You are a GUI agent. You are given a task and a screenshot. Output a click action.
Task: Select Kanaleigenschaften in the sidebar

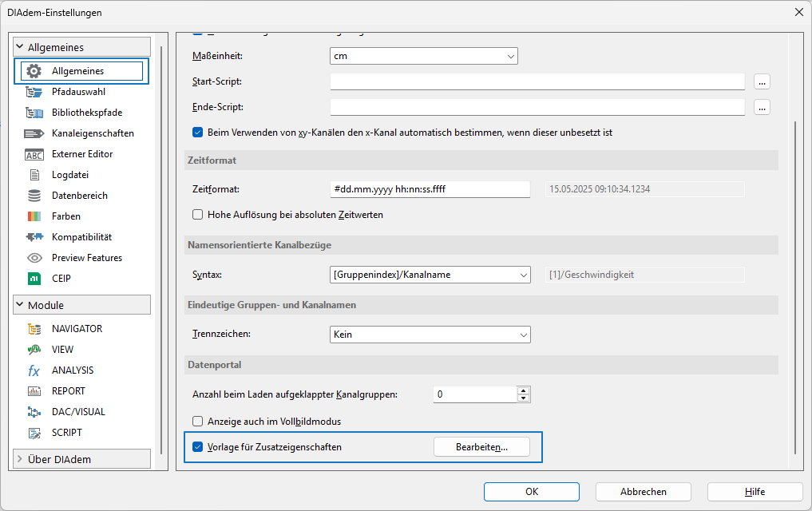point(93,133)
